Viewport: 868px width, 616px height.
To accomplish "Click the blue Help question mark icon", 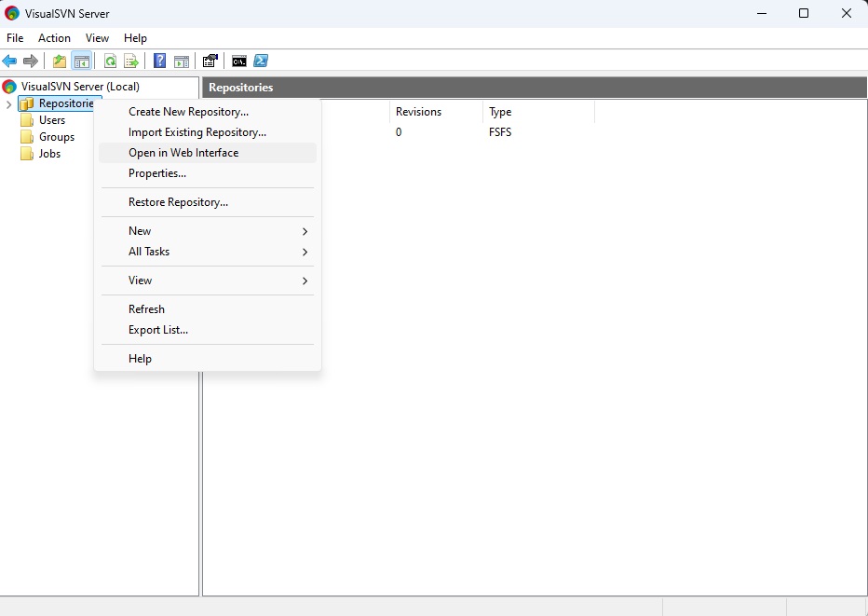I will [x=160, y=62].
